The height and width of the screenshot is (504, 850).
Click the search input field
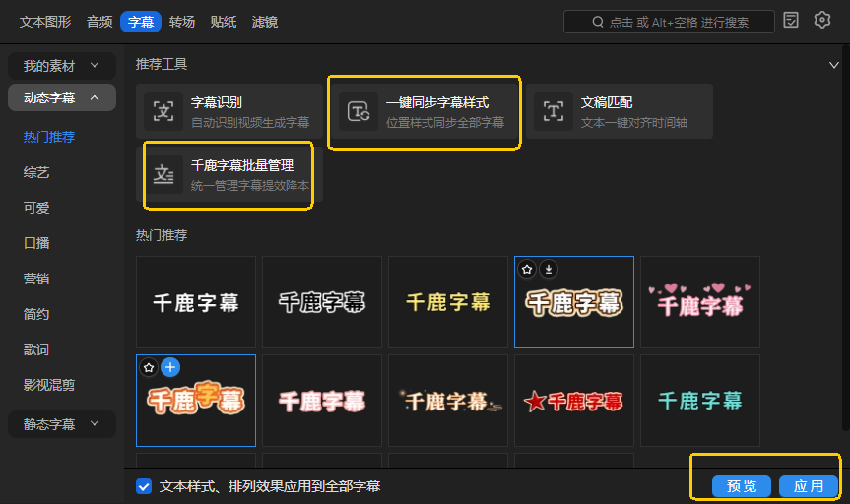point(669,22)
